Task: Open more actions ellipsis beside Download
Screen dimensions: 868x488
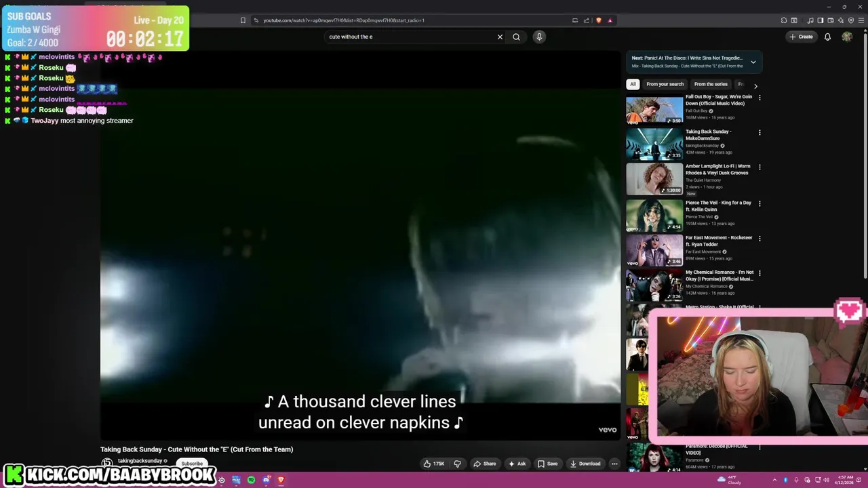Action: click(614, 464)
